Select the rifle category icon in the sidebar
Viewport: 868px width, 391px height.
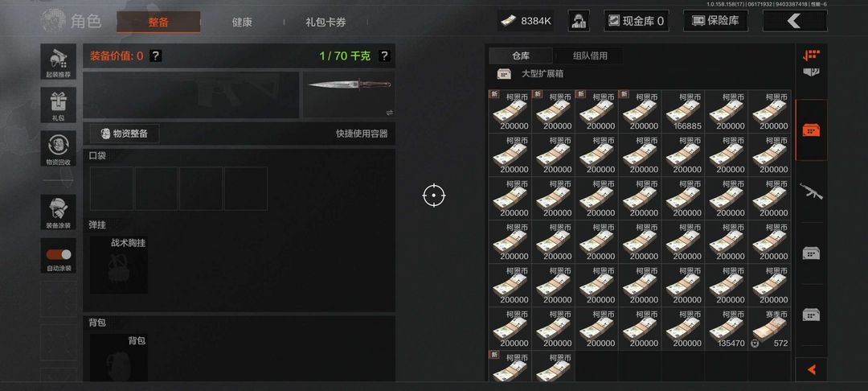tap(811, 191)
